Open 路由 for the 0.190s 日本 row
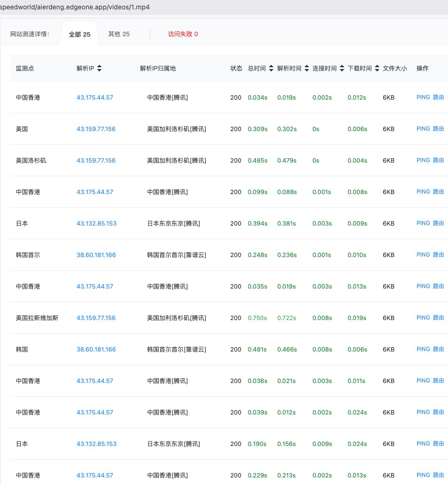448x485 pixels. point(439,444)
